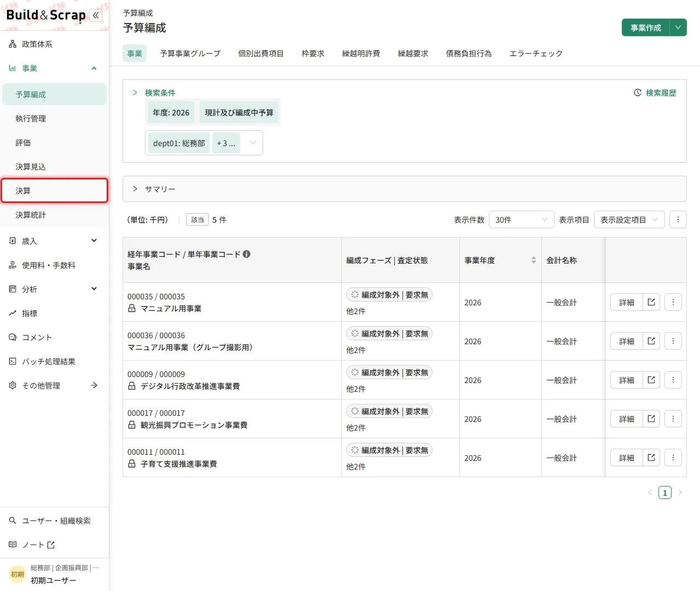Open more actions for row 000017
Viewport: 700px width, 591px height.
673,419
